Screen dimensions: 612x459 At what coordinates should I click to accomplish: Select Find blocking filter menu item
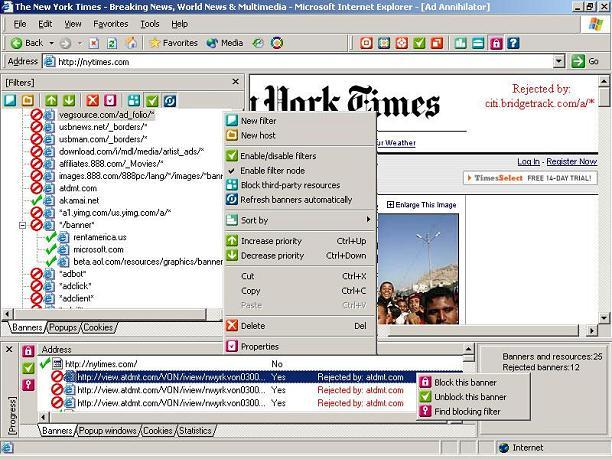coord(473,411)
